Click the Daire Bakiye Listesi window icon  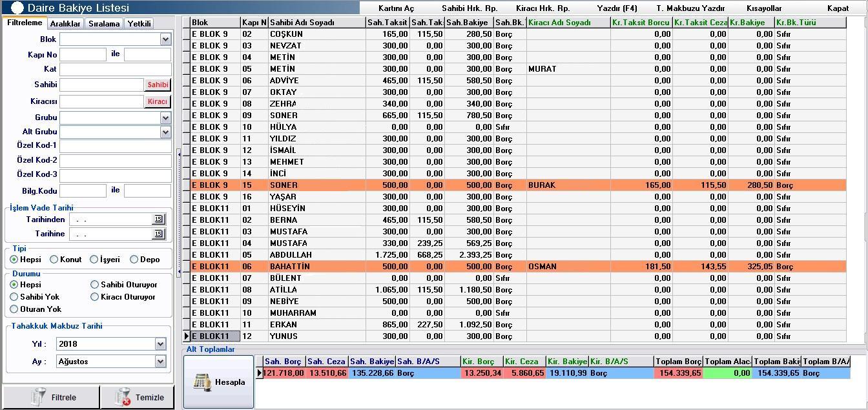coord(17,8)
